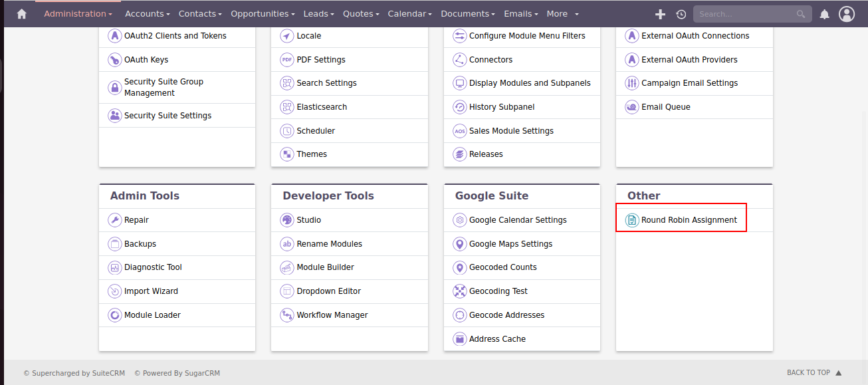Click the Email Queue icon
The image size is (868, 385).
[631, 107]
